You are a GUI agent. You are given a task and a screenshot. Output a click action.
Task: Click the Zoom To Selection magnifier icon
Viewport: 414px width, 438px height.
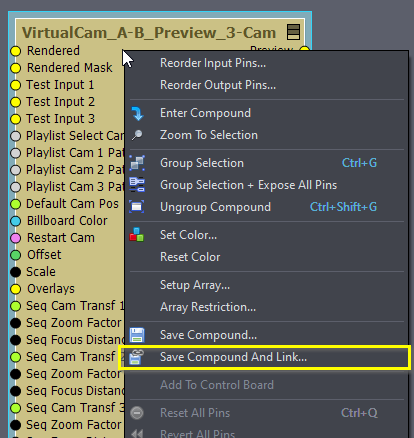coord(137,135)
